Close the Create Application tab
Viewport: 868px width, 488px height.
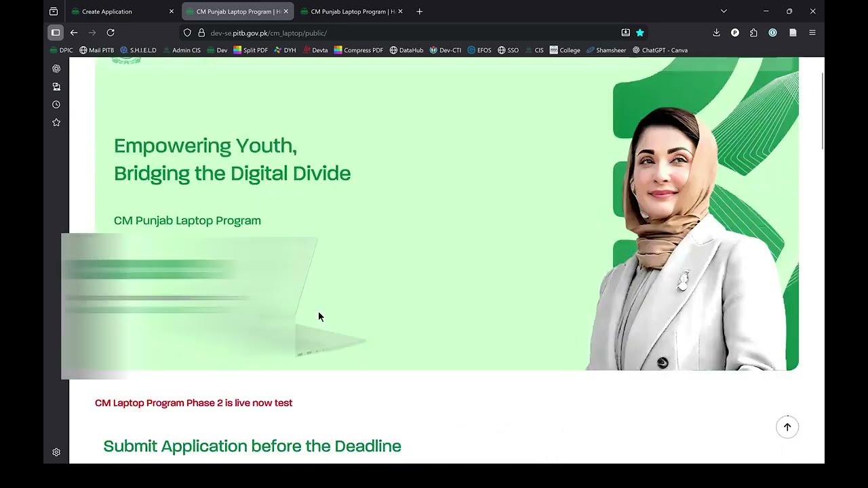pos(171,12)
